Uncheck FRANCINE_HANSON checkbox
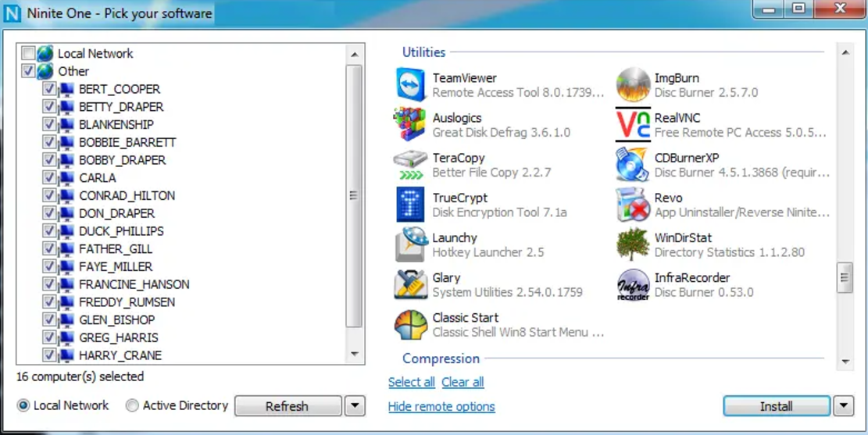The width and height of the screenshot is (868, 435). (49, 284)
